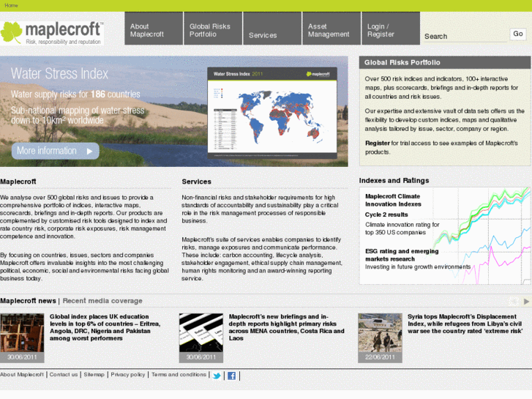Open the Twitter icon in footer
The image size is (532, 399).
point(217,376)
